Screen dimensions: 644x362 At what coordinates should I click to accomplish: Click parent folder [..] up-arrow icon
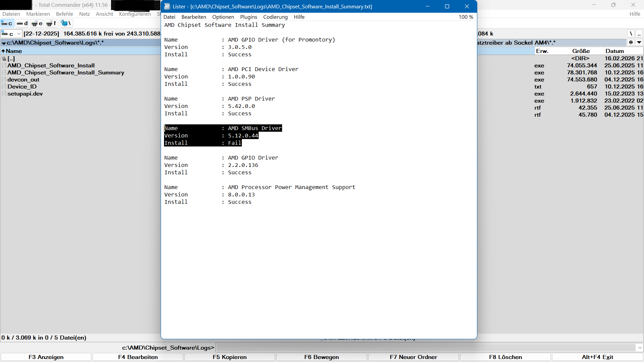click(4, 59)
